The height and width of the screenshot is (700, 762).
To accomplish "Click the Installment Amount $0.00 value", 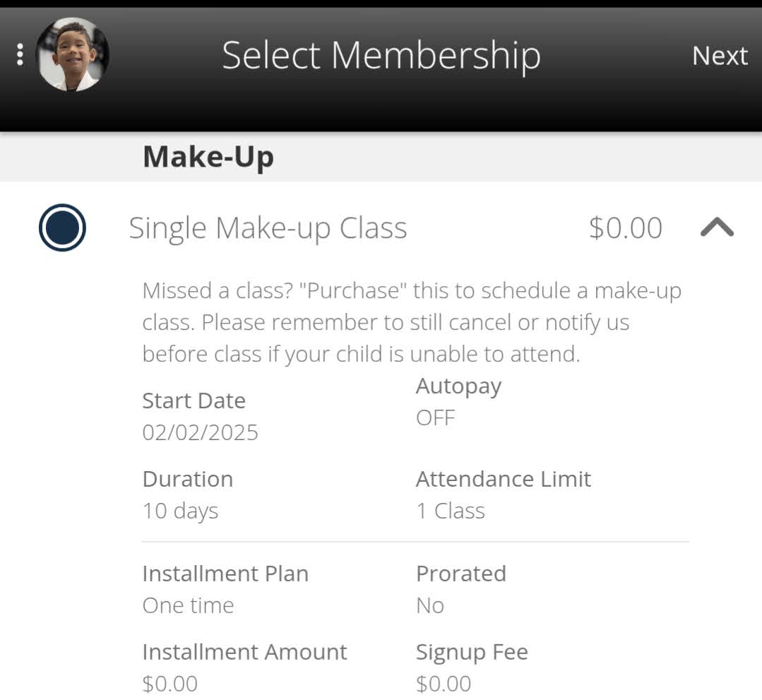I will coord(170,684).
